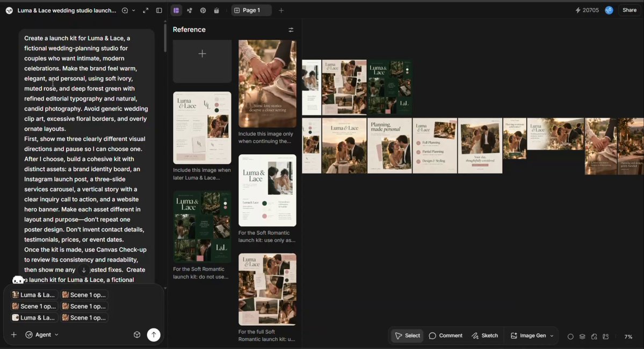Add a new reference with the plus tile
This screenshot has height=349, width=644.
click(202, 61)
